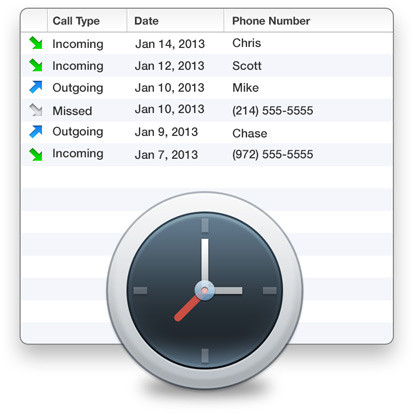
Task: Sort by the Call Type column header
Action: (x=76, y=21)
